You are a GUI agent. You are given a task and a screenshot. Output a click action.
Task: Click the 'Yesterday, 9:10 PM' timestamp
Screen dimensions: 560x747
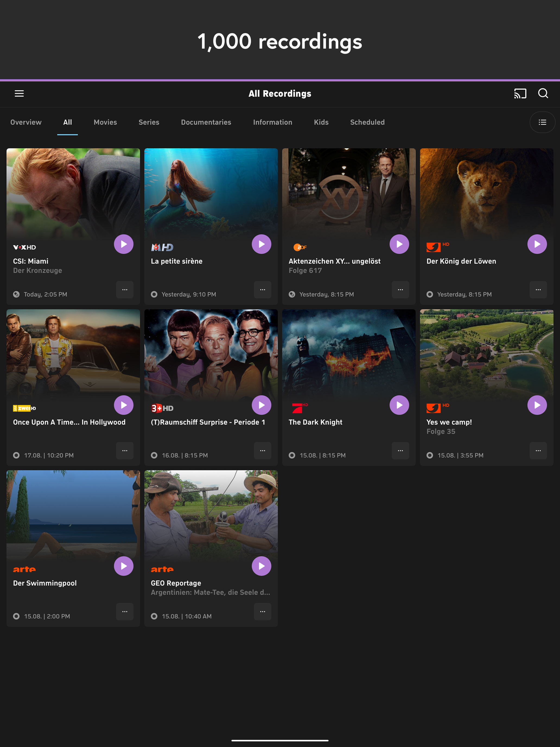[189, 295]
